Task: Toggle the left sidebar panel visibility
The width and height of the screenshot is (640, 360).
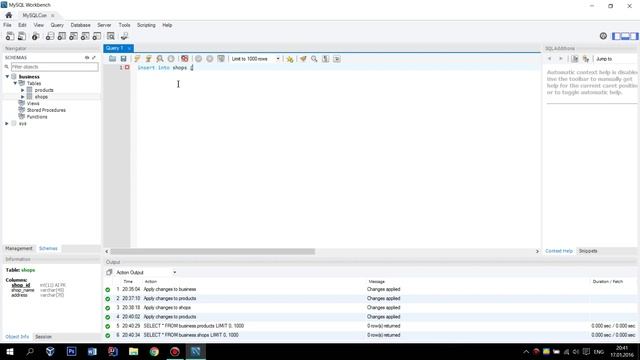Action: 616,36
